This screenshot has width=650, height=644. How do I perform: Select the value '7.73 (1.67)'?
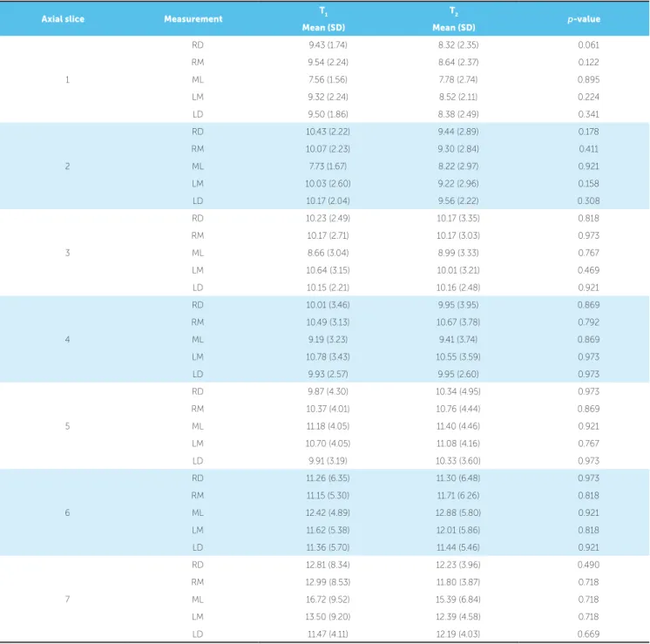coord(328,166)
